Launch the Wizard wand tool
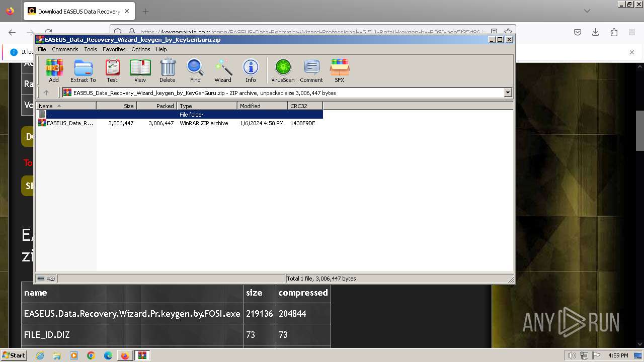The height and width of the screenshot is (362, 644). click(223, 70)
